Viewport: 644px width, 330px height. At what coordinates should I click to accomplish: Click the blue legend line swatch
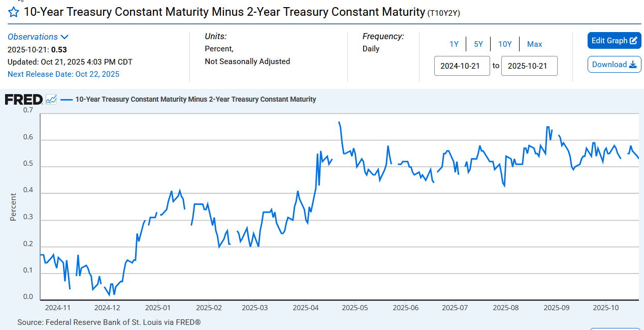(x=66, y=100)
